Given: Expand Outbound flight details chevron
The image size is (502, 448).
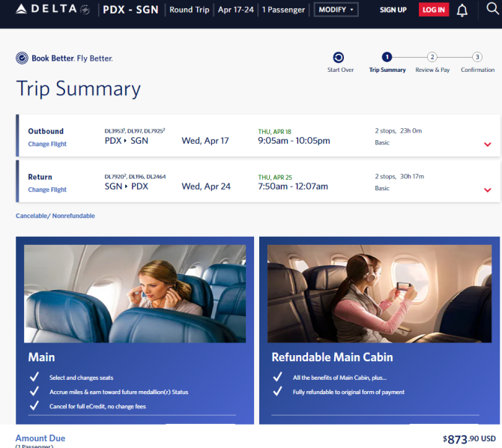Looking at the screenshot, I should tap(487, 145).
